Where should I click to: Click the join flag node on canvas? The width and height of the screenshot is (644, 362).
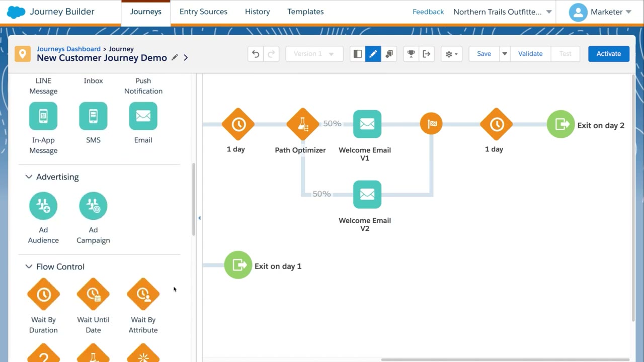[431, 124]
